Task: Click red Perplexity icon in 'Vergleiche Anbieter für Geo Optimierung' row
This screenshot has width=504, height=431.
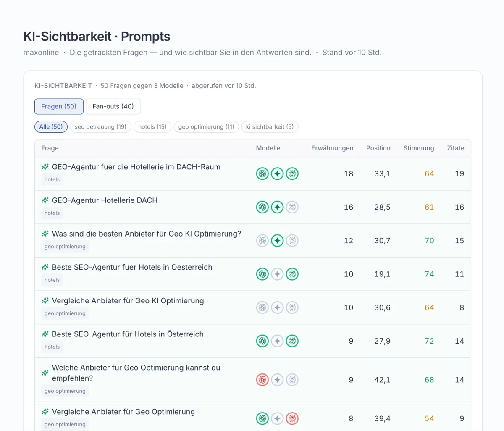Action: tap(292, 418)
